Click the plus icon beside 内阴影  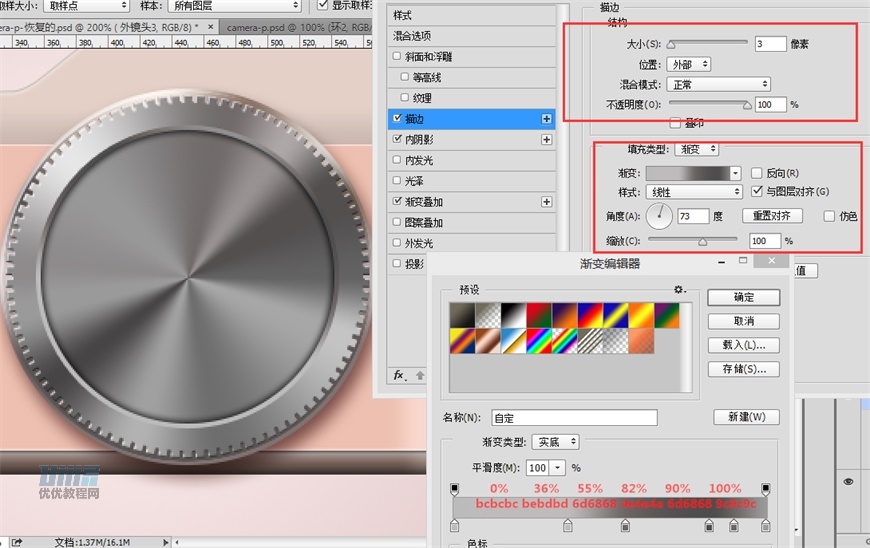pos(547,140)
